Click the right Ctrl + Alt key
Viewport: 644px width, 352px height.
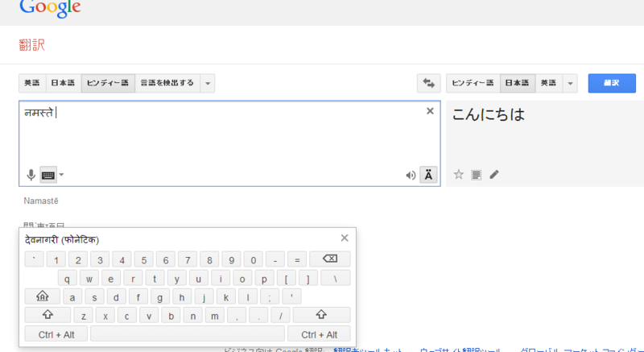(x=319, y=334)
